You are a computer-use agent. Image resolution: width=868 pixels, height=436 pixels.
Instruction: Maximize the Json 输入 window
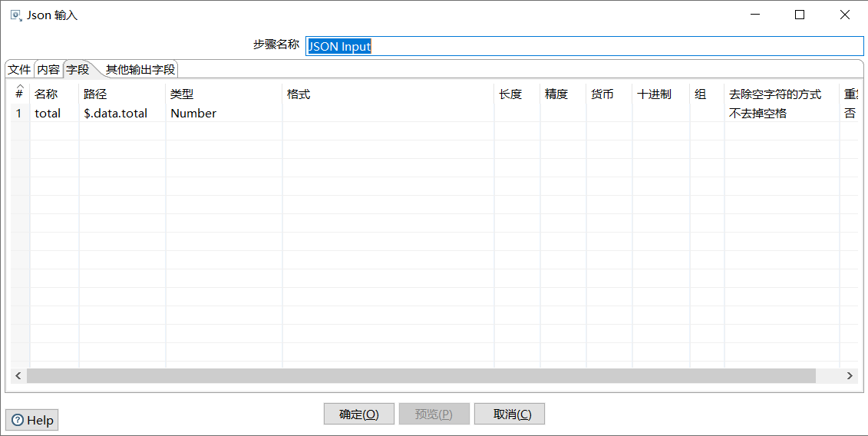click(x=800, y=15)
